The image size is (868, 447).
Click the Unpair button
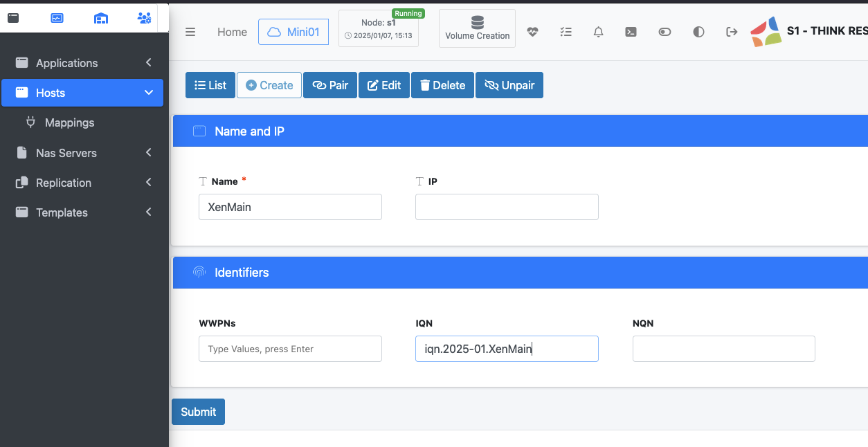[x=509, y=85]
